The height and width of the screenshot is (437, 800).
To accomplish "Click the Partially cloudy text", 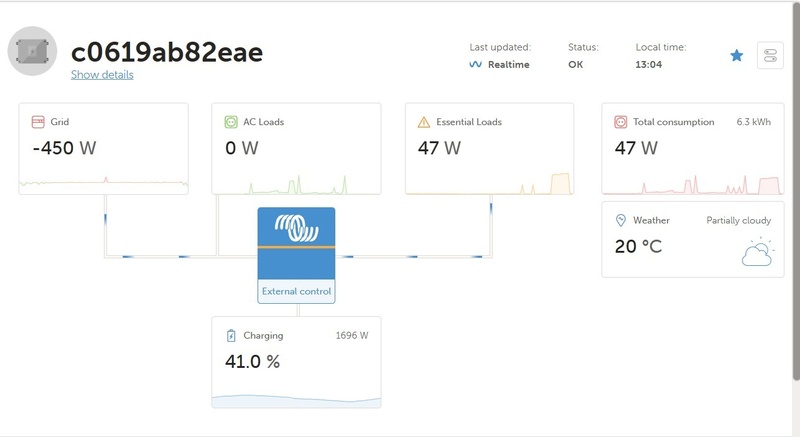I will click(738, 220).
